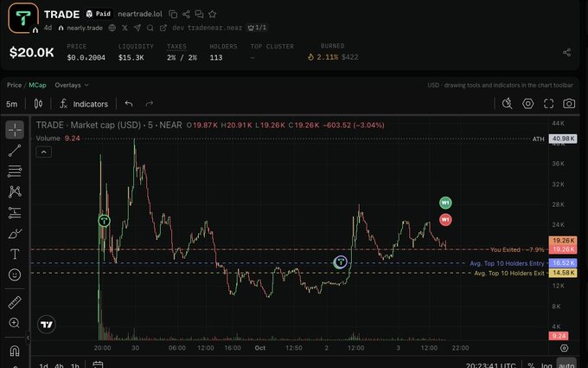The width and height of the screenshot is (588, 368).
Task: Open the external link icon beside dev
Action: click(163, 28)
